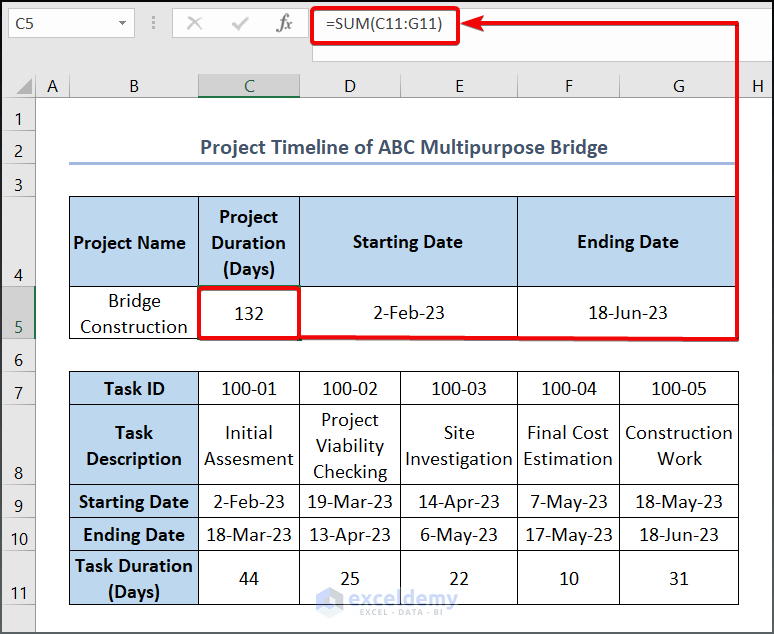This screenshot has height=634, width=774.
Task: Click the 'Project Name' header cell
Action: click(134, 242)
